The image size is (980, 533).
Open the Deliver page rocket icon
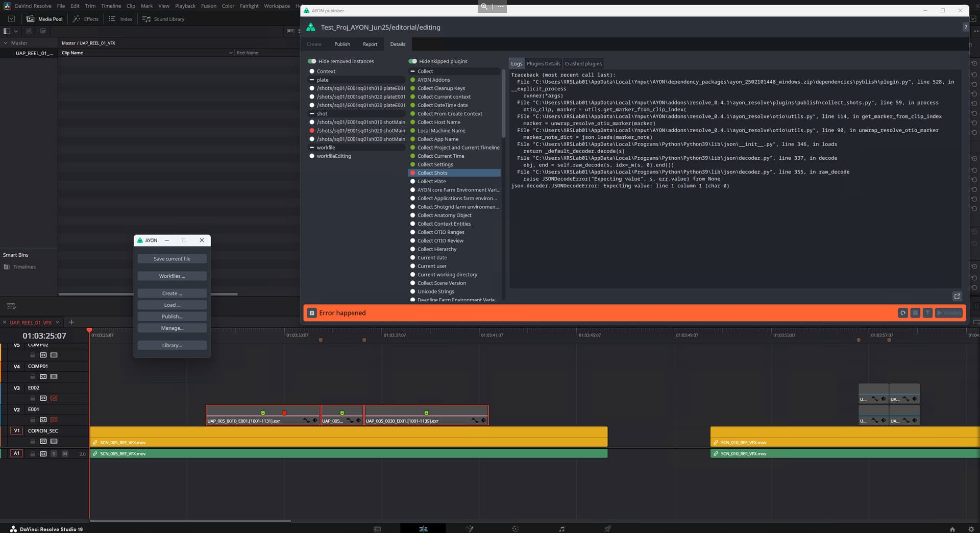(607, 529)
